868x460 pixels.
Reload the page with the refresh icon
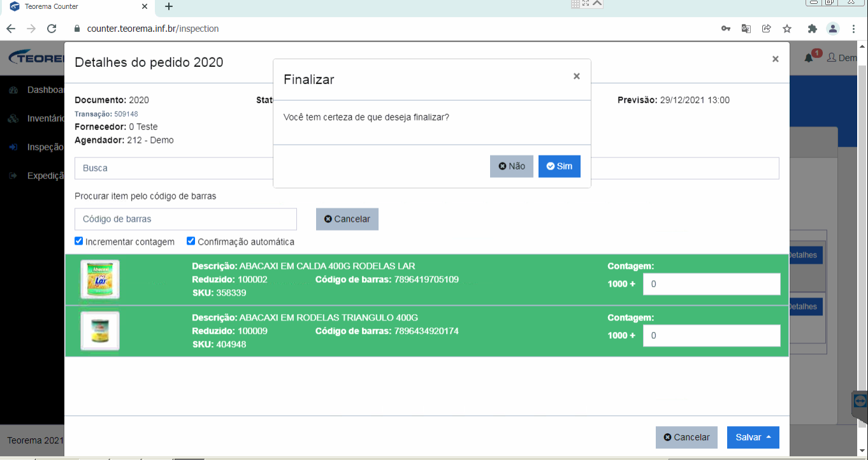point(52,29)
